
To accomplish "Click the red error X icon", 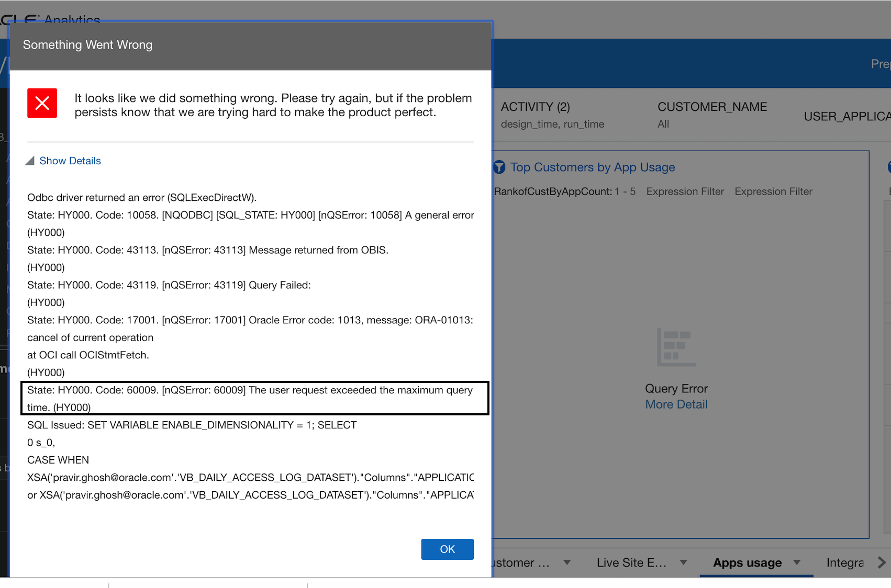I will (42, 103).
